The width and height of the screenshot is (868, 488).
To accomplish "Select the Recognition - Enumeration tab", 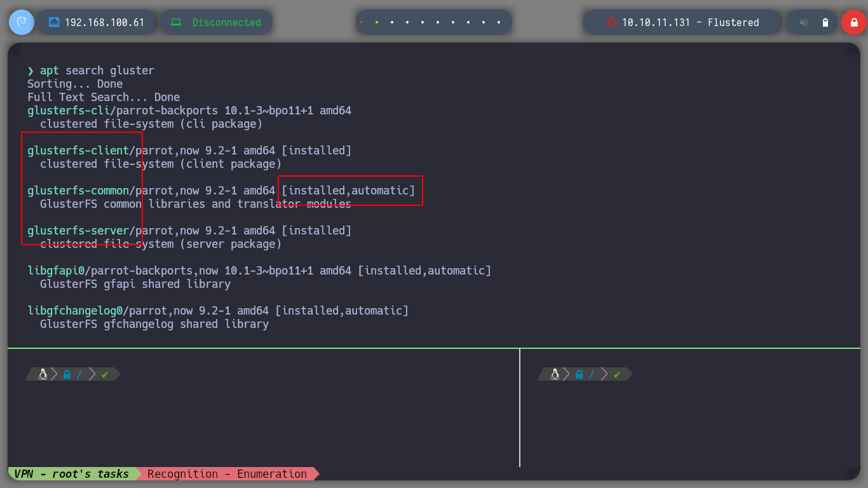I will 227,474.
